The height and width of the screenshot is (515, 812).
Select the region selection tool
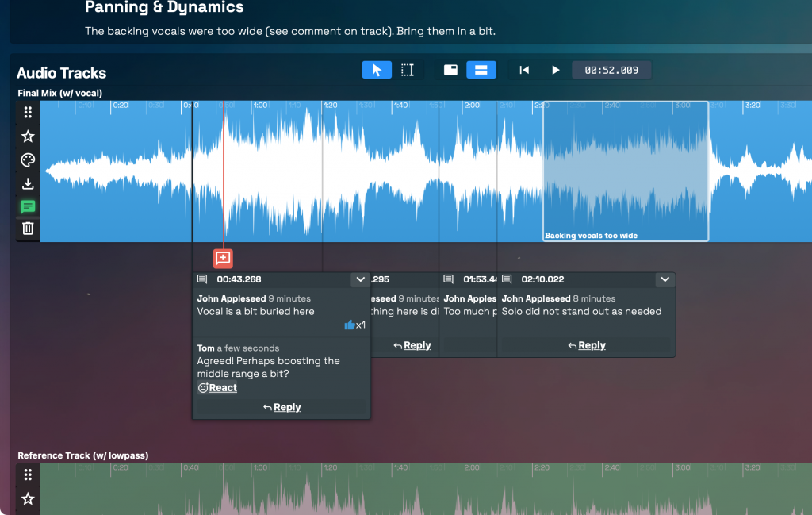(407, 70)
